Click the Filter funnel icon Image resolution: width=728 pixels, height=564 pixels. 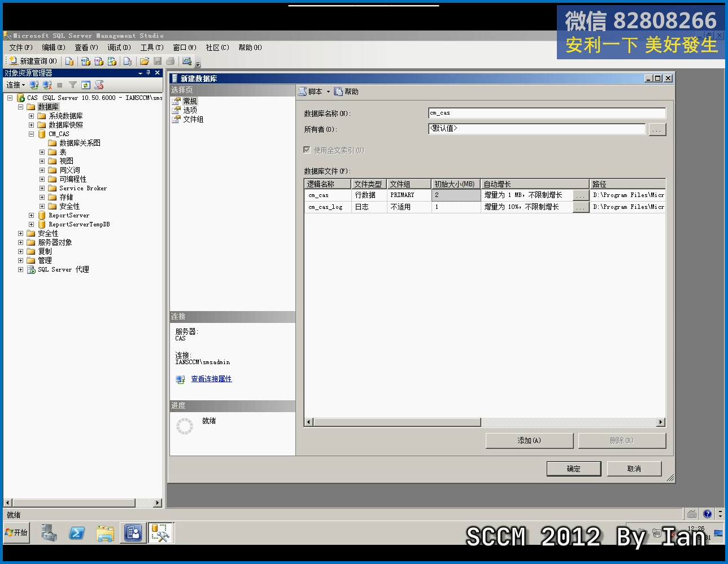[73, 85]
